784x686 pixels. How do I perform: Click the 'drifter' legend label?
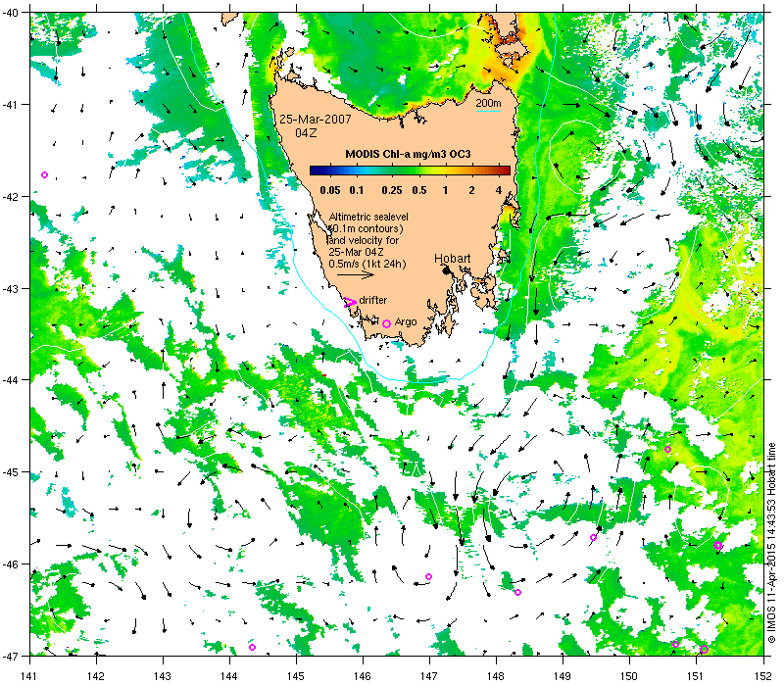tap(373, 300)
